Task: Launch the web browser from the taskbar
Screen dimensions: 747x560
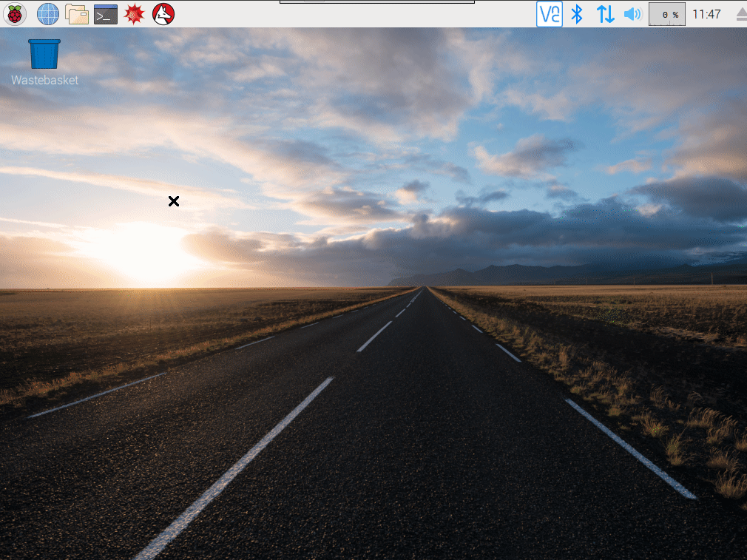Action: click(47, 13)
